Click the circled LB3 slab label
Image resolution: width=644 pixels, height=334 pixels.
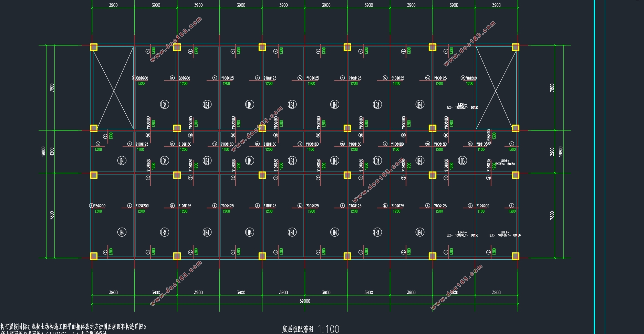point(462,160)
